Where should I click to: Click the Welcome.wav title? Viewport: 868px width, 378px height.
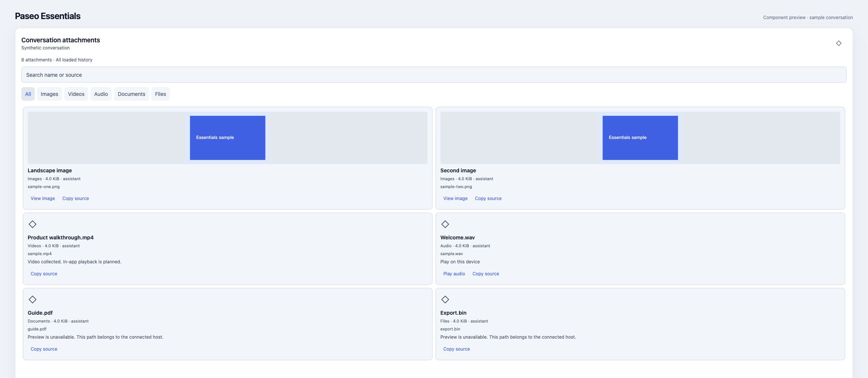pos(458,238)
